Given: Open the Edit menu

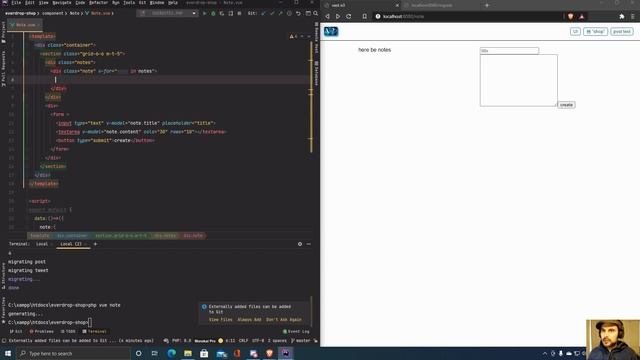Looking at the screenshot, I should coord(30,2).
